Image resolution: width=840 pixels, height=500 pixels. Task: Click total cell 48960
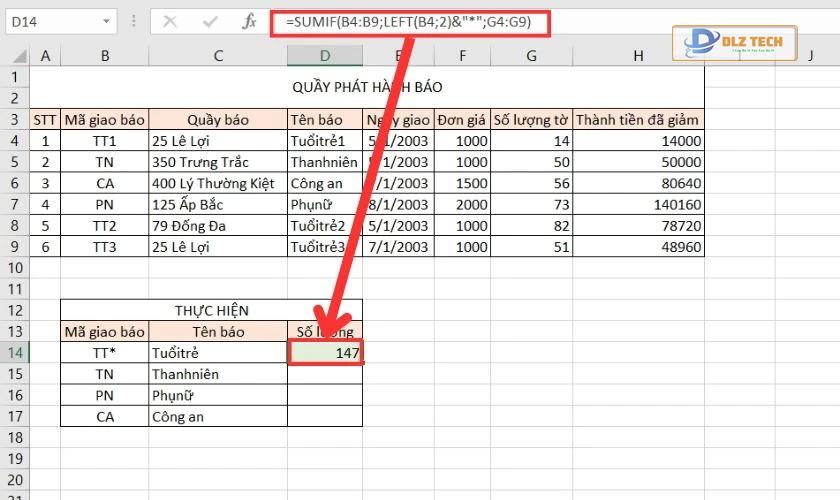tap(638, 247)
